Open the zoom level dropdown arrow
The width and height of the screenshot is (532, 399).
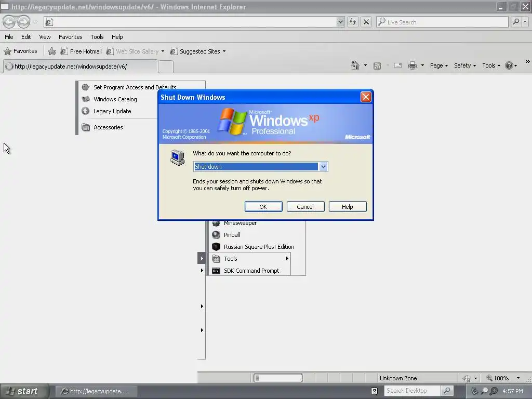518,378
